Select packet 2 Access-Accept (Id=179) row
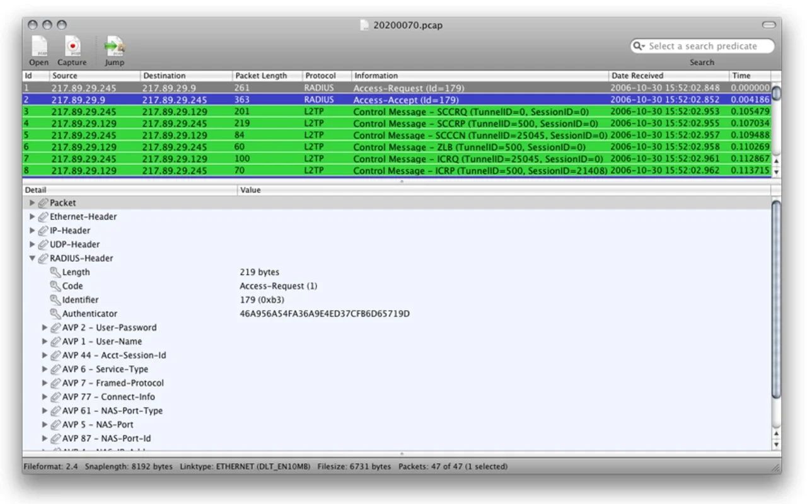812x504 pixels. coord(397,100)
